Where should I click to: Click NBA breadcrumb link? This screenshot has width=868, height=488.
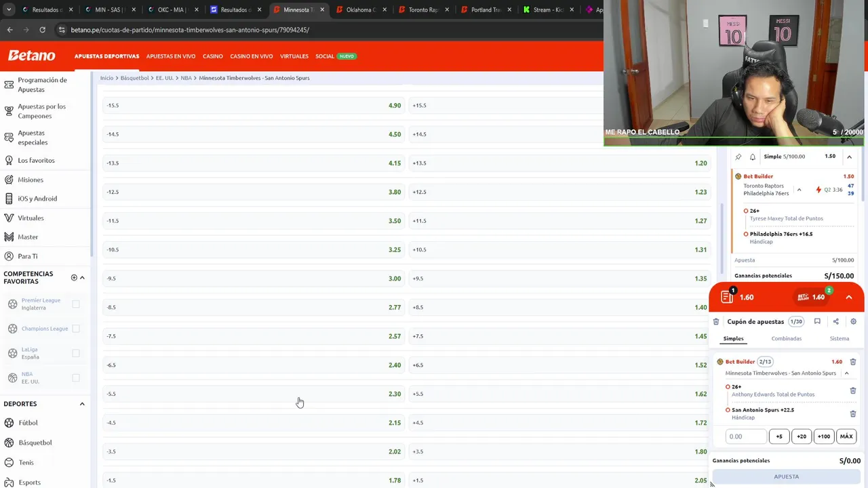tap(186, 78)
